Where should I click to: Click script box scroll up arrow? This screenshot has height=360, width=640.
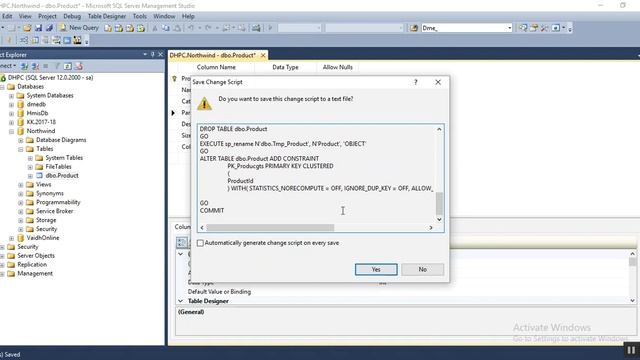[439, 129]
